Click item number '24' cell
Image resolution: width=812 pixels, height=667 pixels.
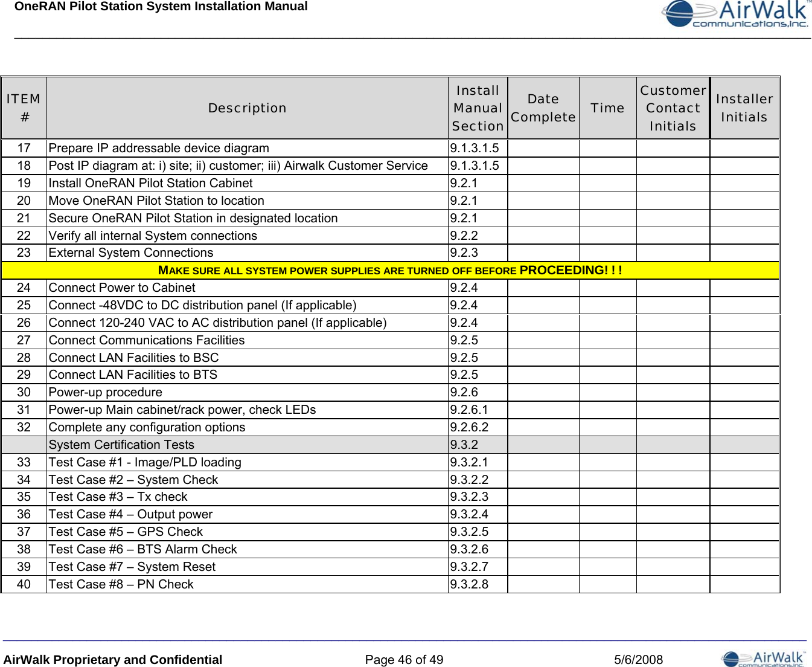click(x=24, y=288)
